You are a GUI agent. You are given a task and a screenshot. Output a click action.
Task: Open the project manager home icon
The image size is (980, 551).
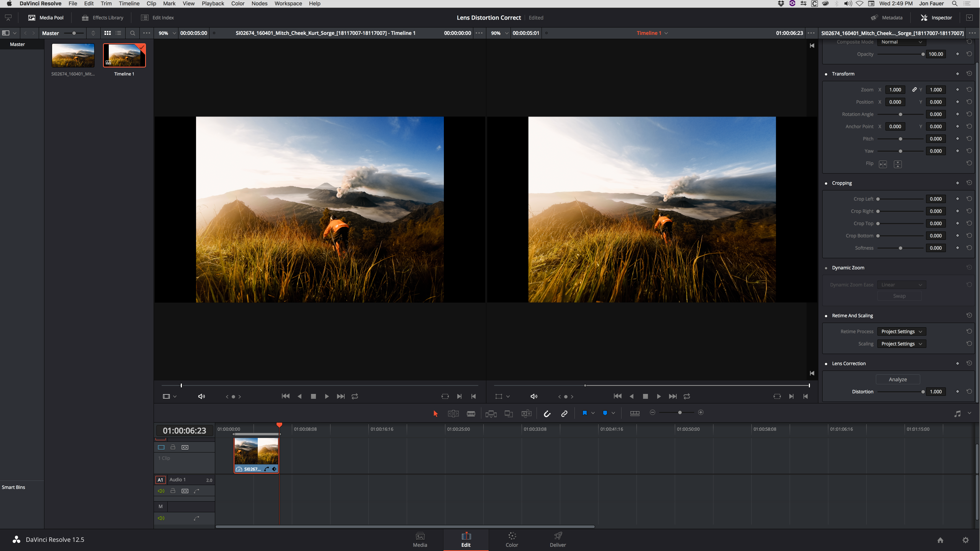click(940, 540)
